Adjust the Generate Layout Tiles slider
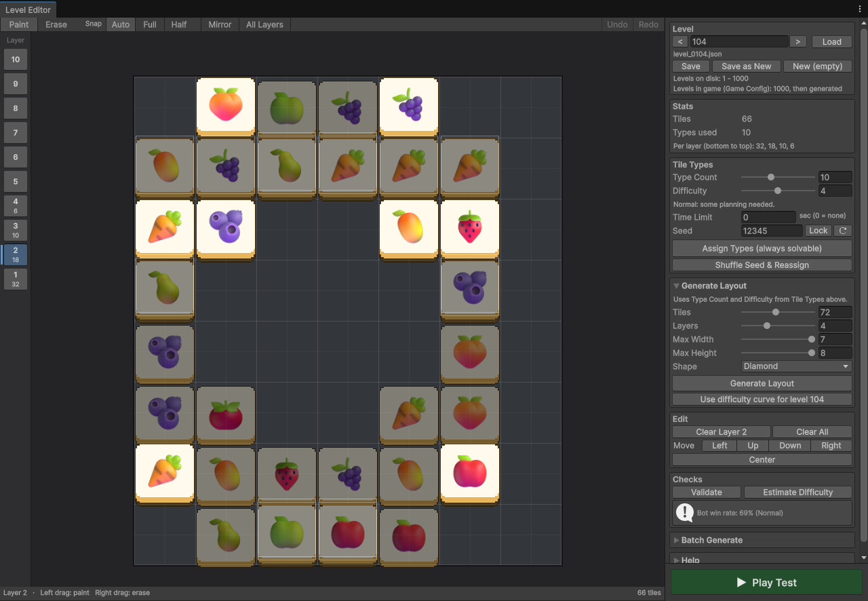The image size is (868, 601). coord(778,312)
